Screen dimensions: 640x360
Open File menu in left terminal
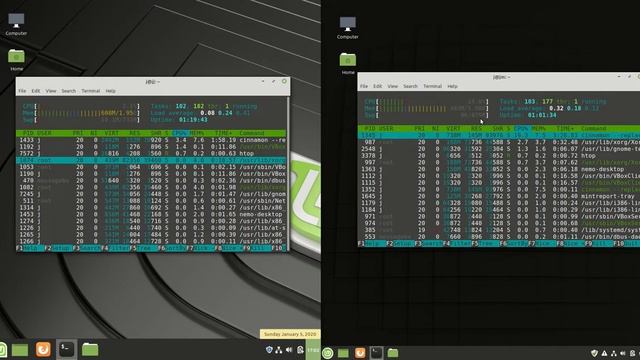pyautogui.click(x=22, y=91)
